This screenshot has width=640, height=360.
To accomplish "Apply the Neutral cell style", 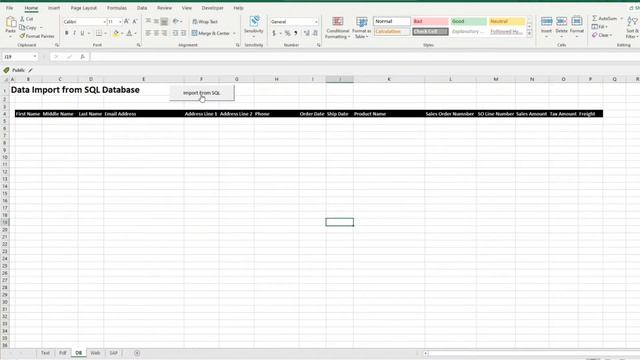I will click(x=507, y=21).
